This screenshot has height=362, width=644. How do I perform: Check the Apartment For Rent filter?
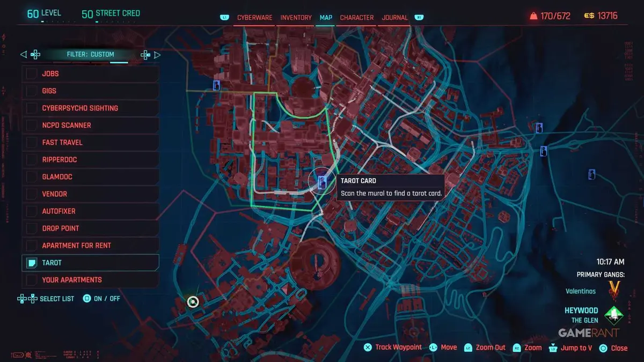[32, 245]
